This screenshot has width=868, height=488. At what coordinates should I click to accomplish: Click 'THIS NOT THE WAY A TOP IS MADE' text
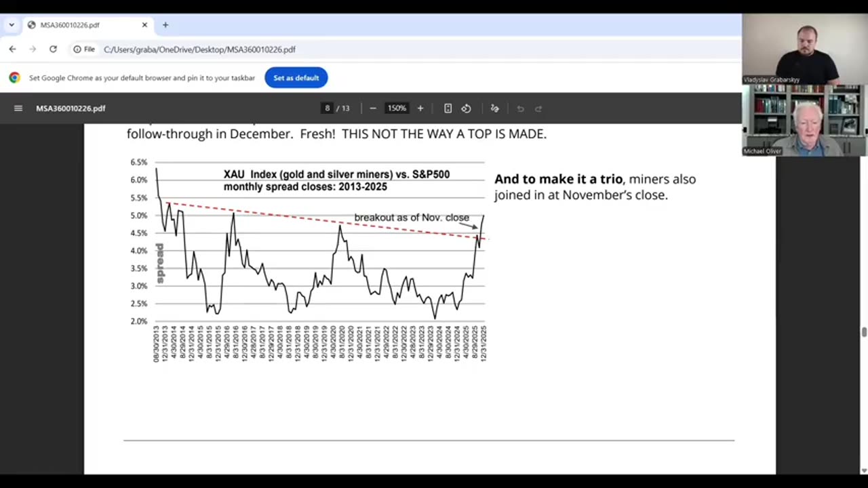click(x=444, y=134)
